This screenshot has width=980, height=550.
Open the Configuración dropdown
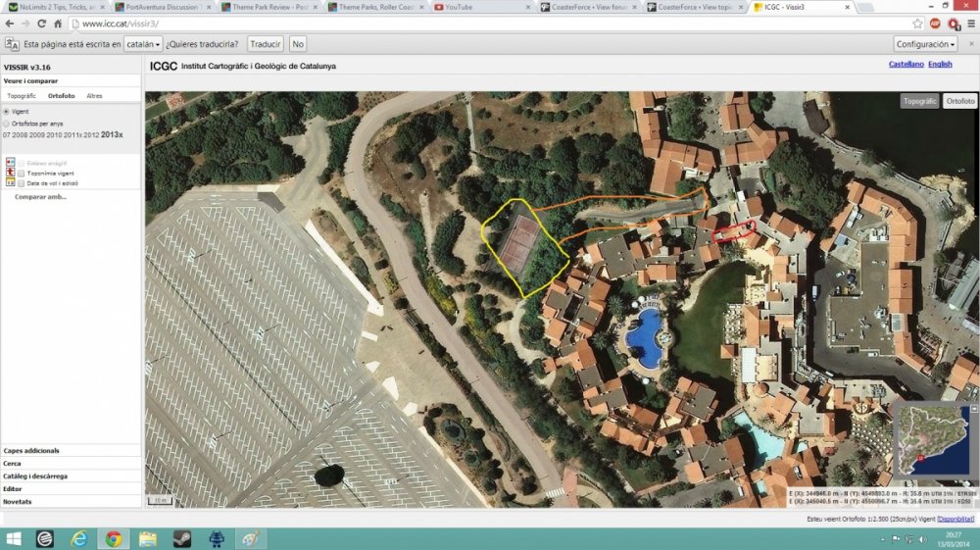(x=925, y=44)
